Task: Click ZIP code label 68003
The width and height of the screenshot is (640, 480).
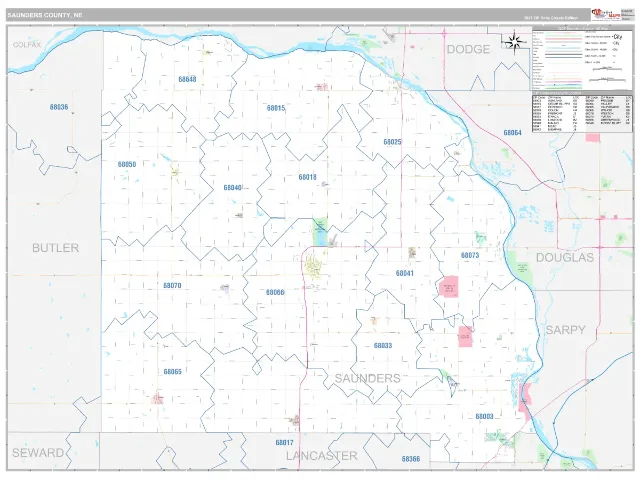Action: click(x=484, y=417)
